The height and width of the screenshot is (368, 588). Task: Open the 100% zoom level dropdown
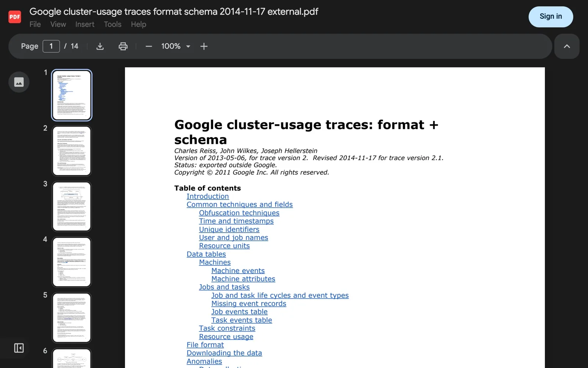(x=176, y=46)
